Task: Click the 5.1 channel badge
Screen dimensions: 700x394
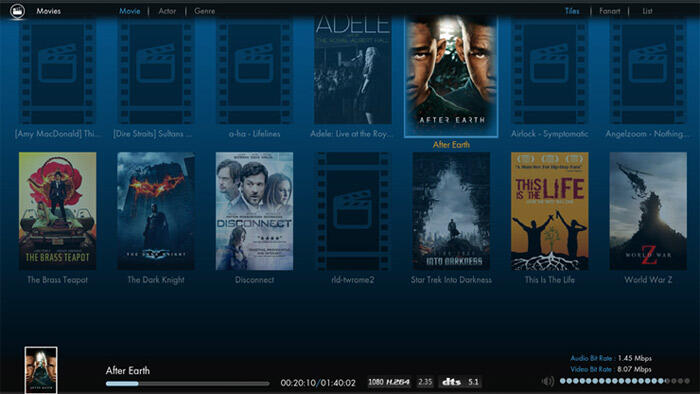Action: (473, 382)
